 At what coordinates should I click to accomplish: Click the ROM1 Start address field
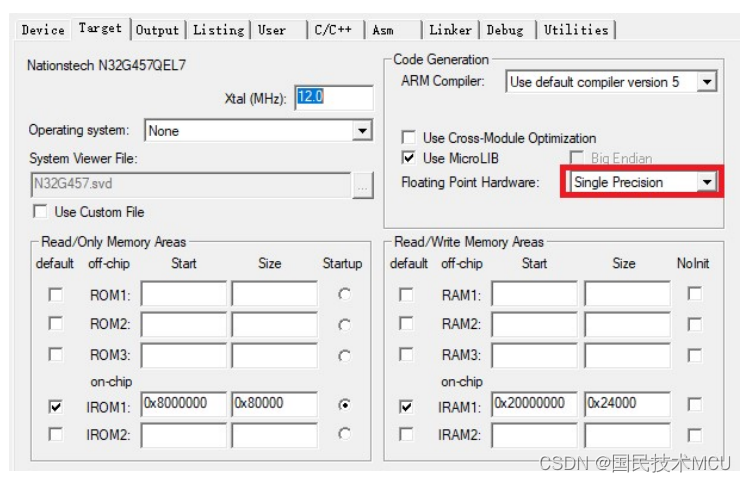coord(184,294)
